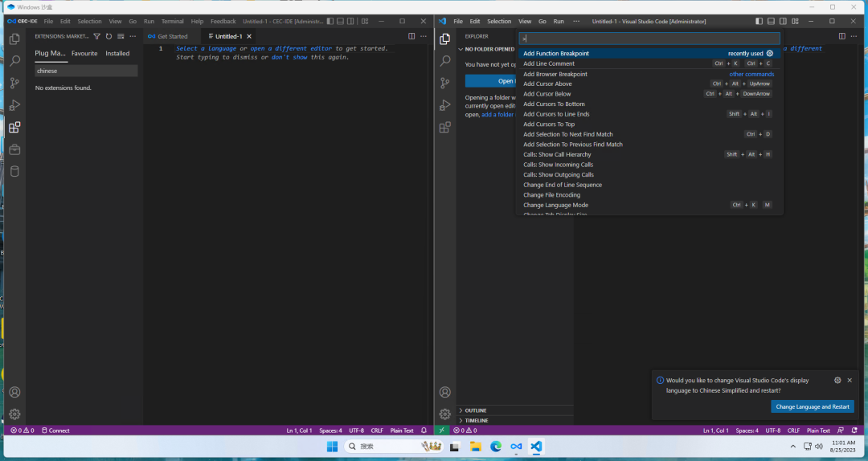
Task: Open Source Control in Visual Studio Code
Action: click(445, 83)
